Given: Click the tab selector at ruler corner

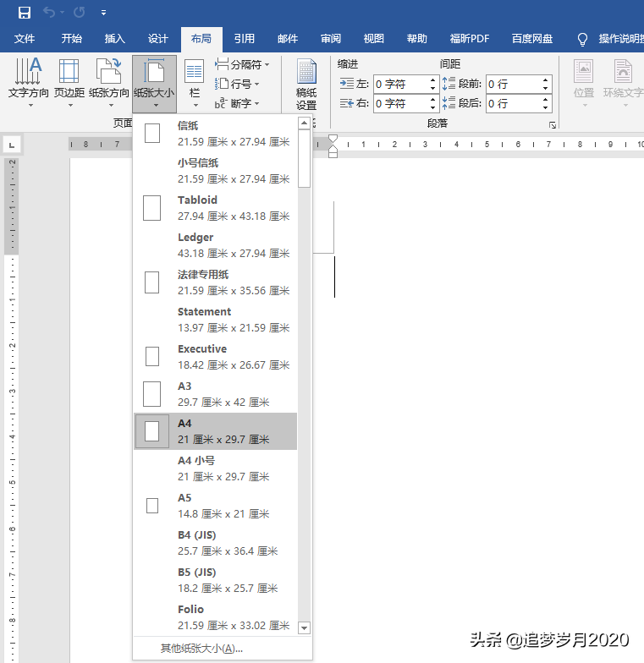Looking at the screenshot, I should (x=11, y=144).
